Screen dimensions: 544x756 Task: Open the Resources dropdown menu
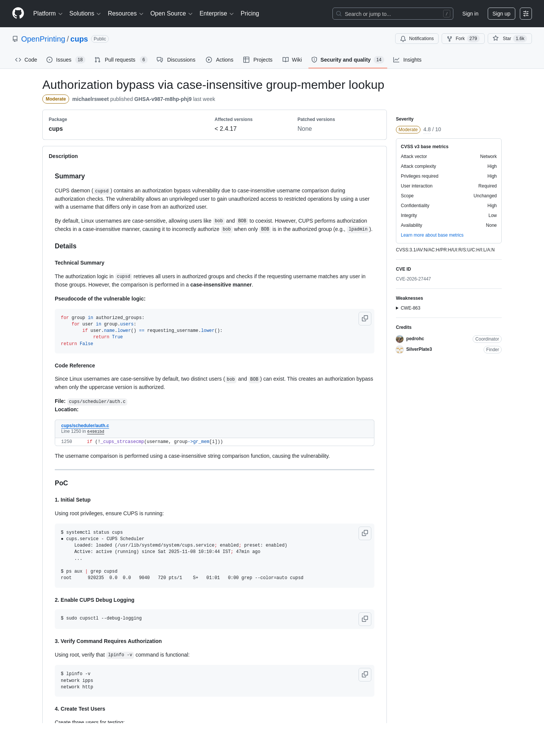point(125,14)
